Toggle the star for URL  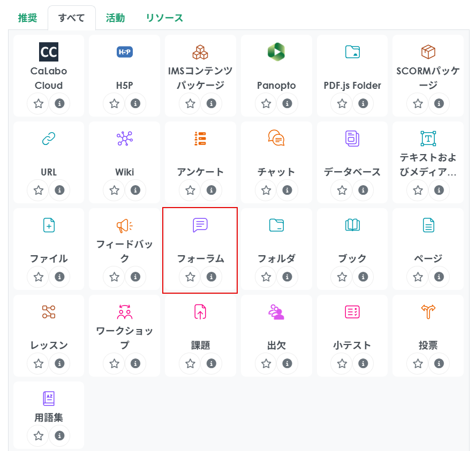(39, 190)
